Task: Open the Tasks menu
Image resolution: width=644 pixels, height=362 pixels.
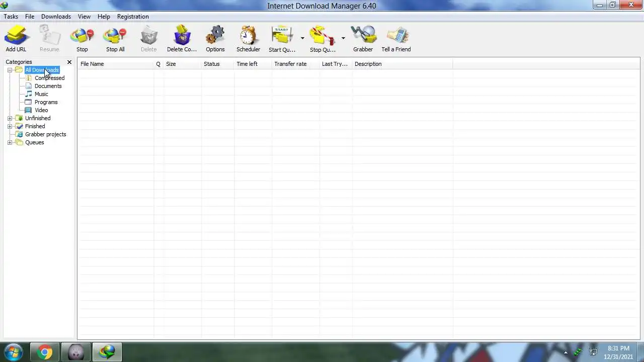Action: click(11, 17)
